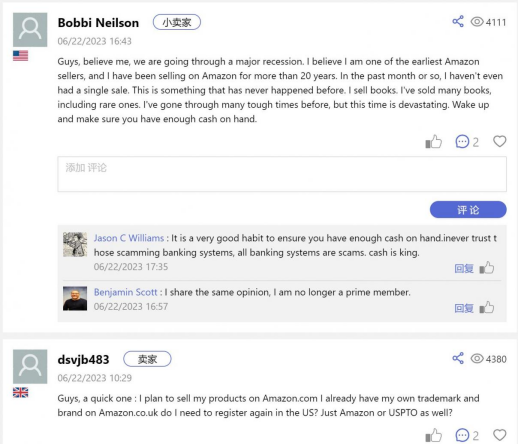Like Bobbi Neilson's post with thumbs up
The image size is (518, 445).
click(433, 141)
